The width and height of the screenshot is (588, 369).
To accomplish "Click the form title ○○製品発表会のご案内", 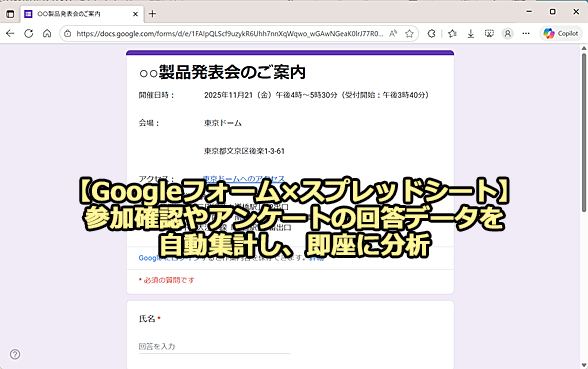I will pyautogui.click(x=222, y=72).
